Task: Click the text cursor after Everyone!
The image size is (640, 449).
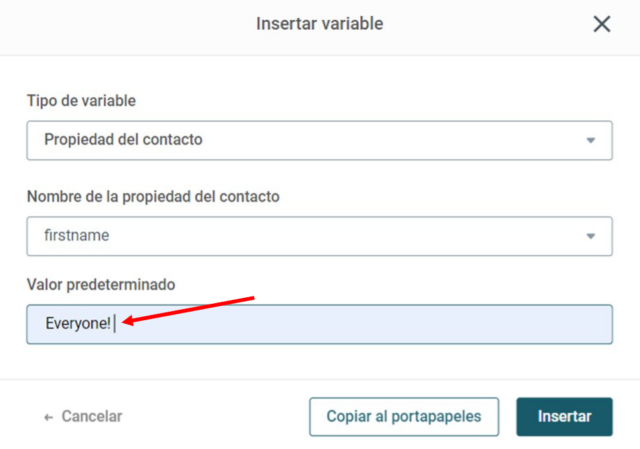Action: point(115,324)
